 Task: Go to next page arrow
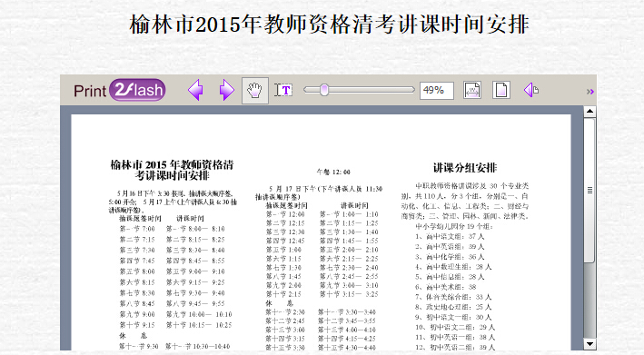point(227,90)
